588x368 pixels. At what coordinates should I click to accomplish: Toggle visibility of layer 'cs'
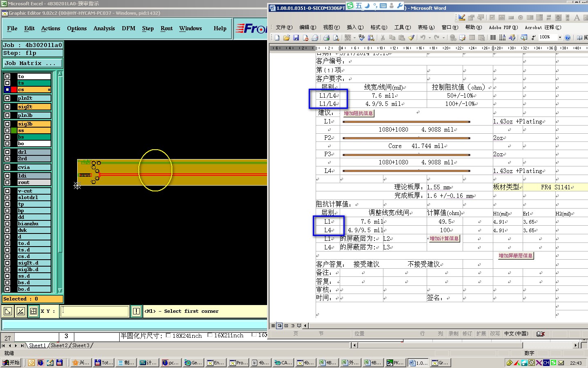tap(7, 90)
